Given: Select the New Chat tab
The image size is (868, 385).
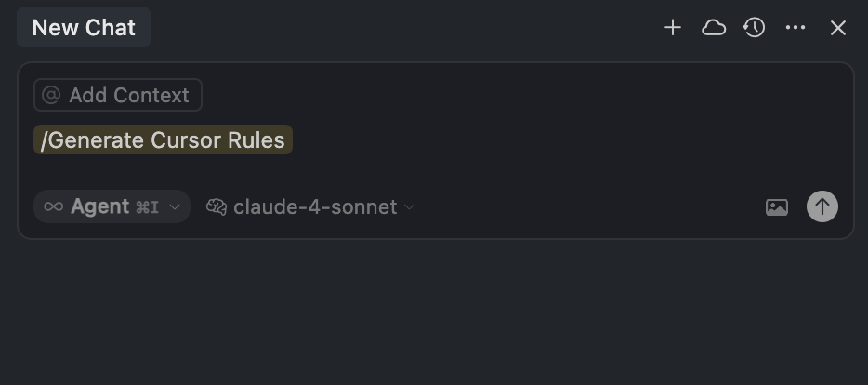Looking at the screenshot, I should (84, 28).
